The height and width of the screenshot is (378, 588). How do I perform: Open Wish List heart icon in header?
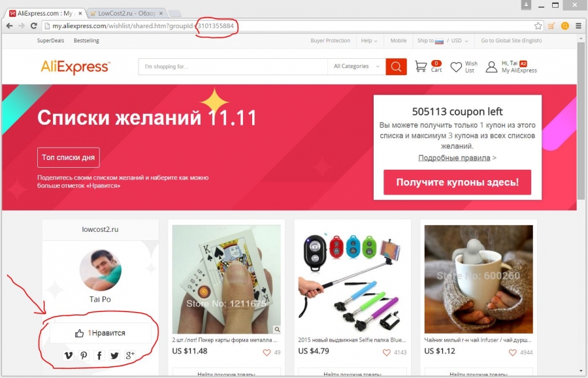[x=456, y=67]
